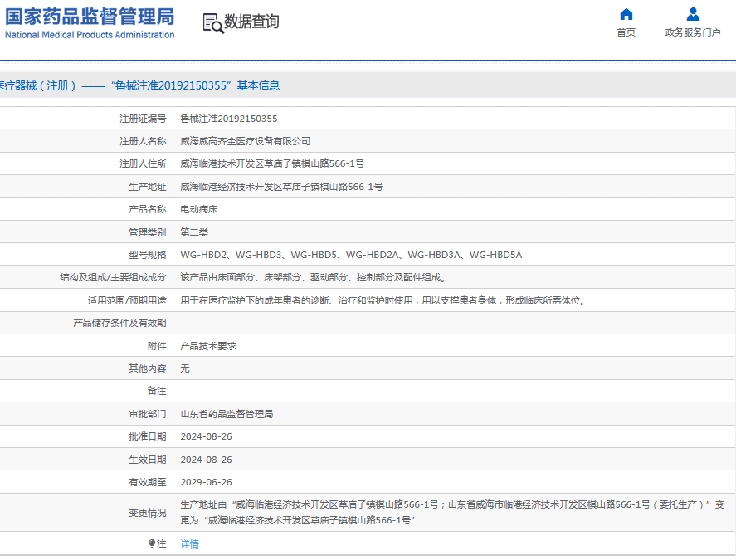Click the 首页 text link

(x=626, y=32)
